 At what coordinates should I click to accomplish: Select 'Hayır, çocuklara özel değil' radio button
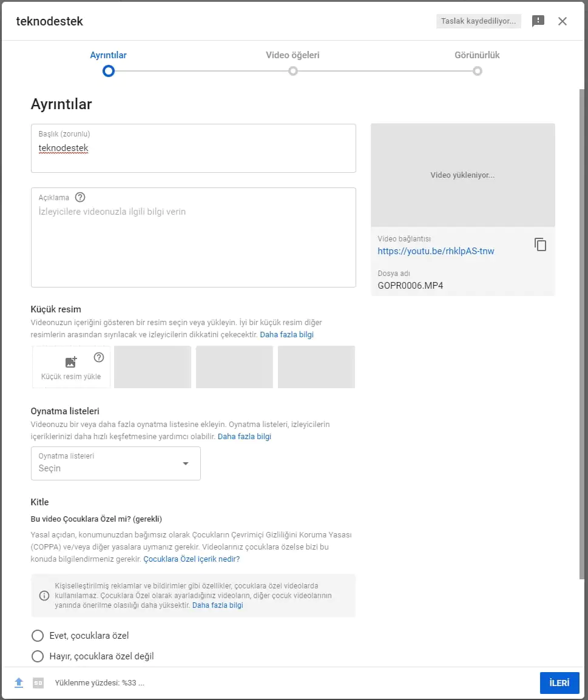click(38, 656)
